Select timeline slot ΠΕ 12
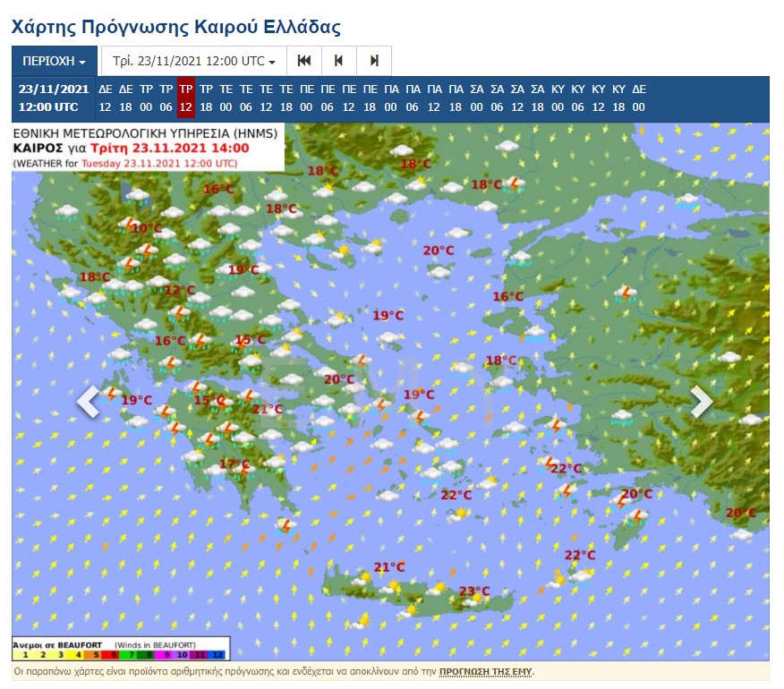This screenshot has height=689, width=784. click(349, 98)
